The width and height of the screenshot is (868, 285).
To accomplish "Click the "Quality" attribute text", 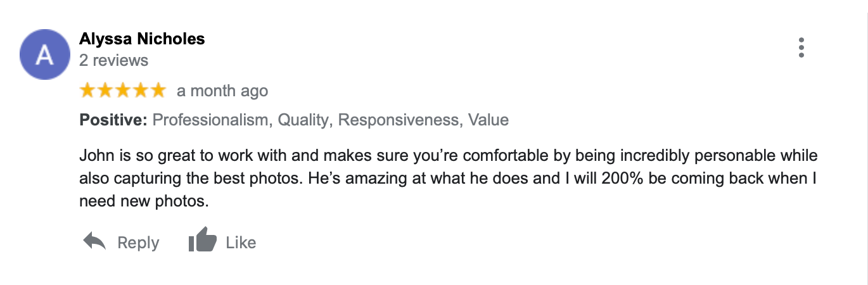I will (x=303, y=120).
